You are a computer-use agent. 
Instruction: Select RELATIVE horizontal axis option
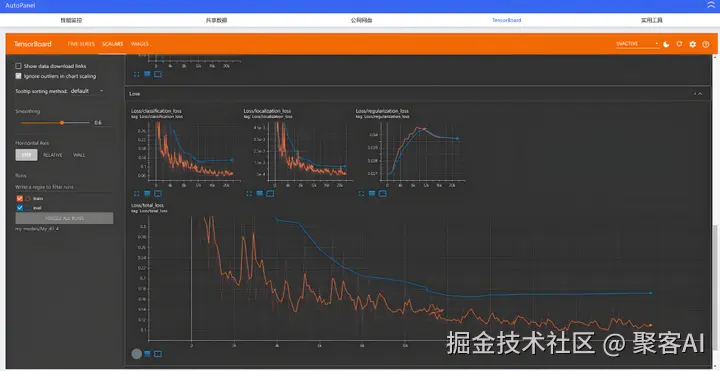coord(52,155)
